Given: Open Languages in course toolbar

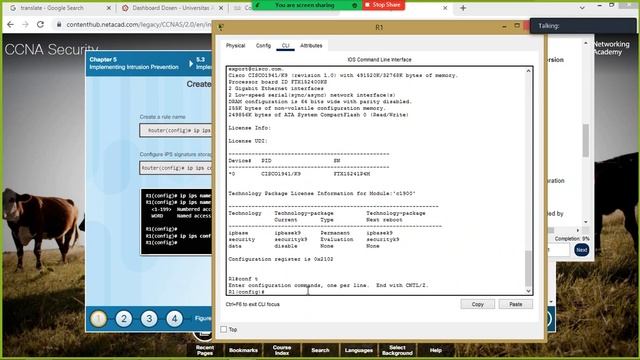Looking at the screenshot, I should point(359,350).
